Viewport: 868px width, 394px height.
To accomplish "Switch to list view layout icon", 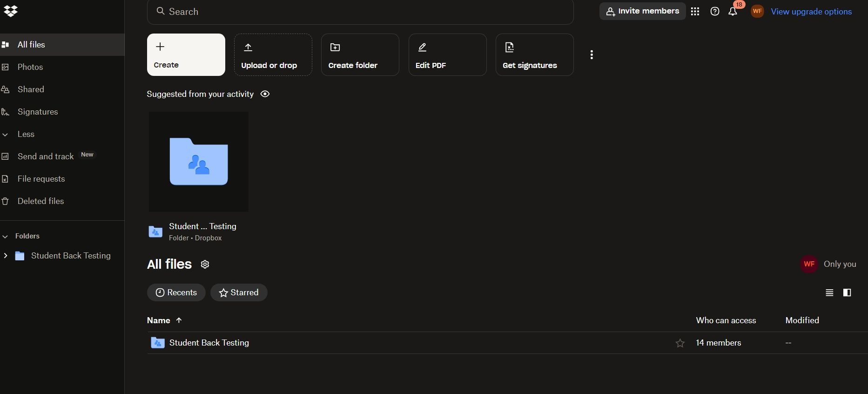I will click(829, 293).
